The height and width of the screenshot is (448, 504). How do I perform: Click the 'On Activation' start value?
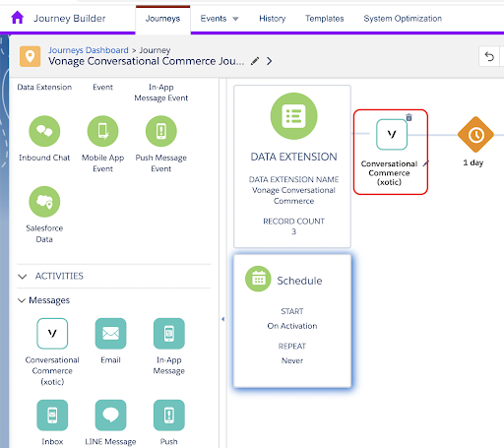[x=292, y=326]
